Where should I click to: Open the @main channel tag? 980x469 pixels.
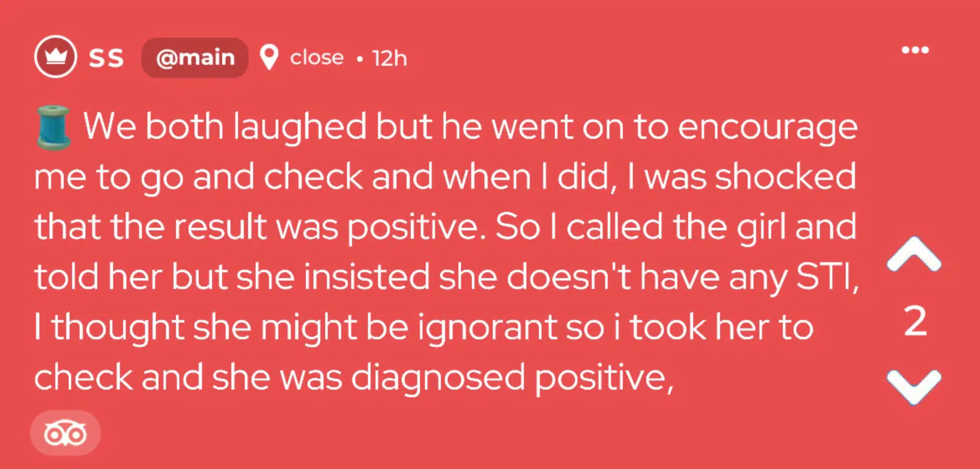(x=195, y=58)
